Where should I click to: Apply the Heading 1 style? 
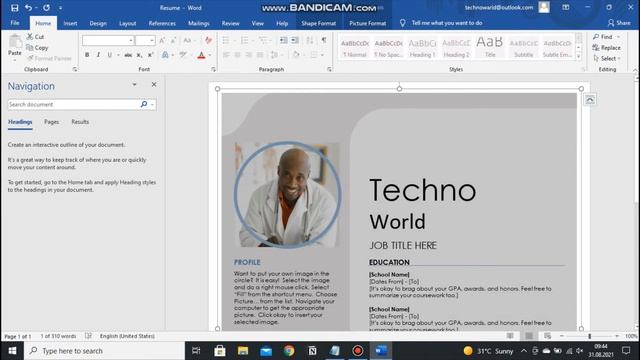(422, 48)
